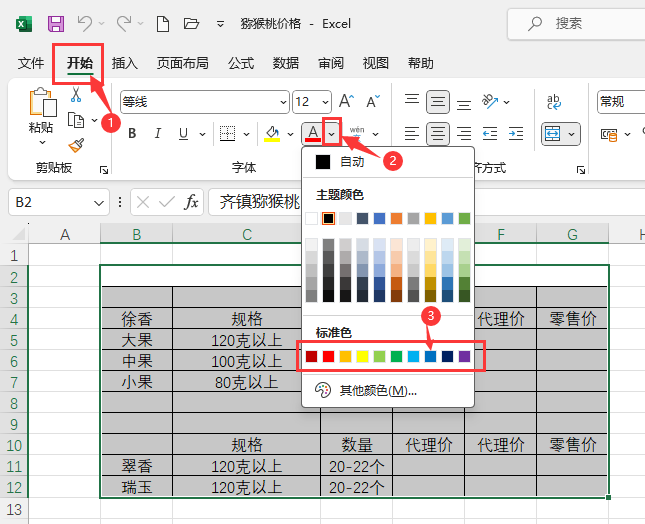Pick standard purple color swatch
This screenshot has width=645, height=524.
[464, 356]
